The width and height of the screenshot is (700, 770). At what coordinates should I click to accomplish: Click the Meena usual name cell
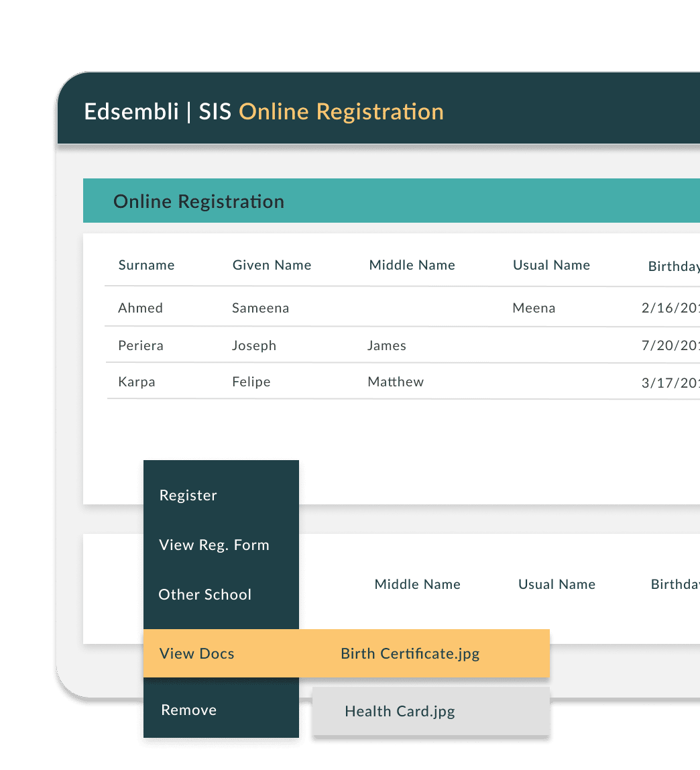coord(534,308)
